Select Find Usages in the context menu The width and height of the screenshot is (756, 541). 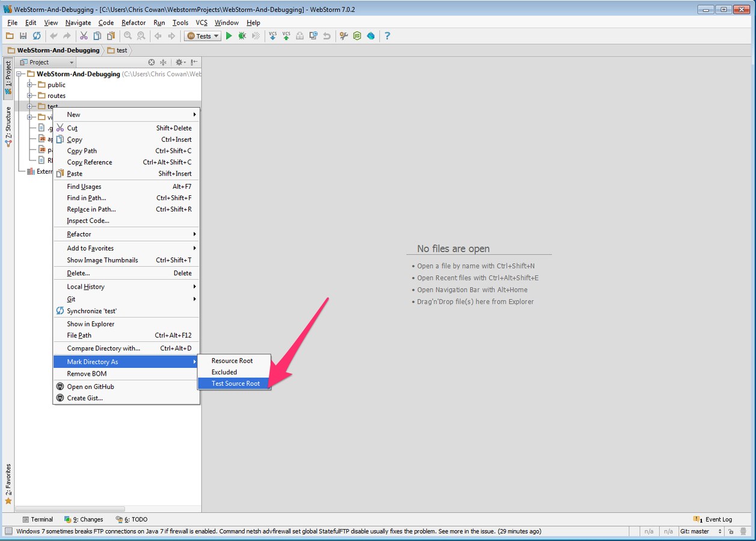(126, 187)
